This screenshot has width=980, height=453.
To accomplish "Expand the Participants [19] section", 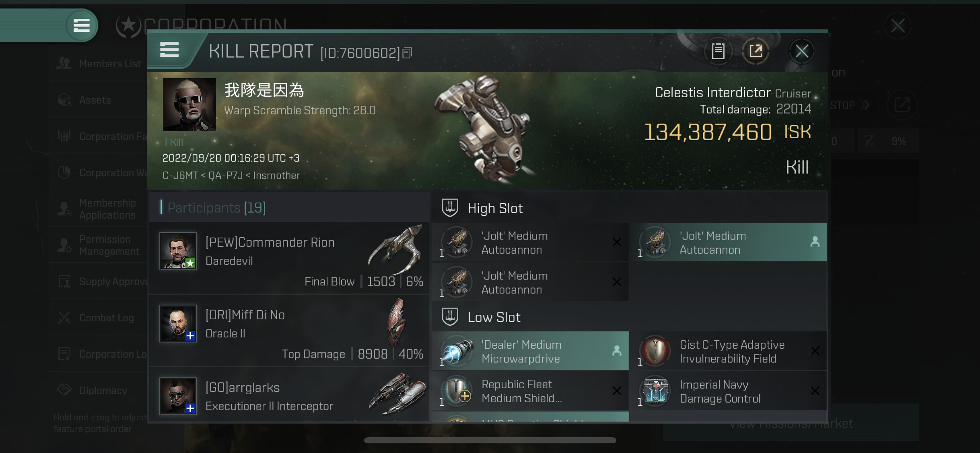I will 216,208.
